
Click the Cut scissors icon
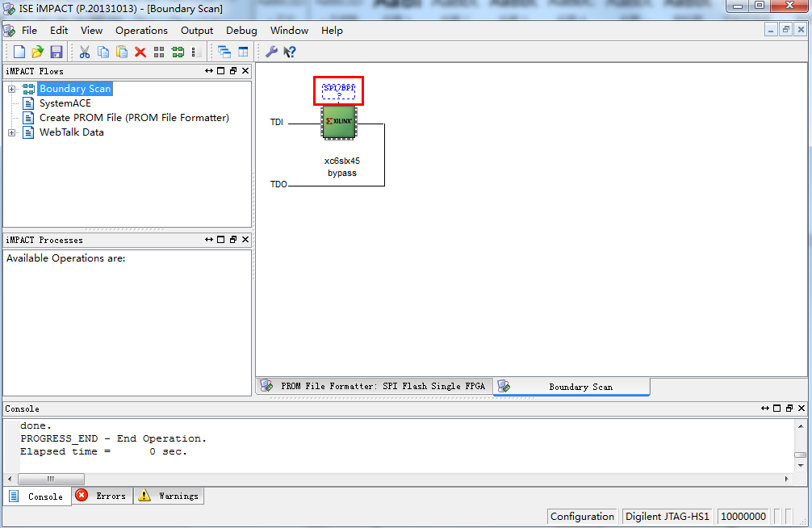pos(85,52)
